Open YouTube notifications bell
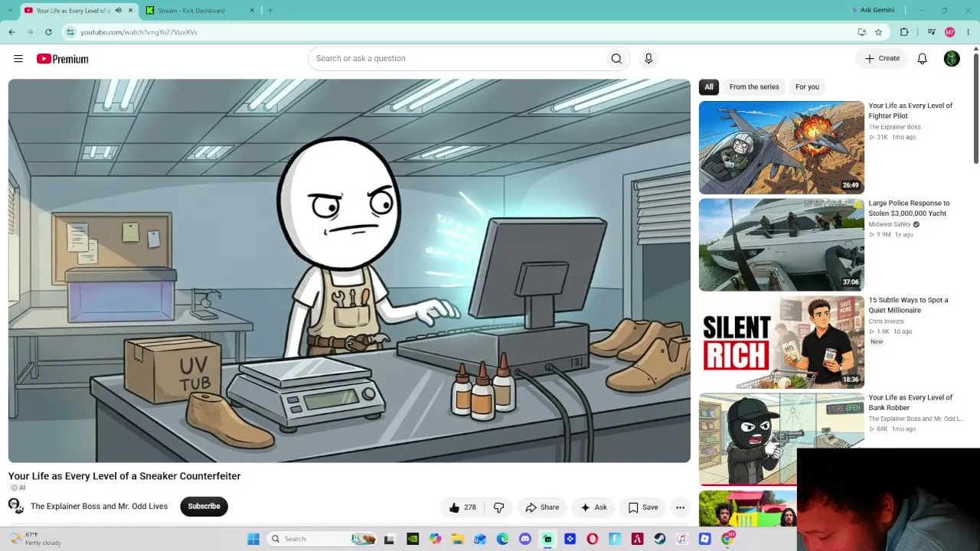The image size is (980, 551). pos(923,59)
